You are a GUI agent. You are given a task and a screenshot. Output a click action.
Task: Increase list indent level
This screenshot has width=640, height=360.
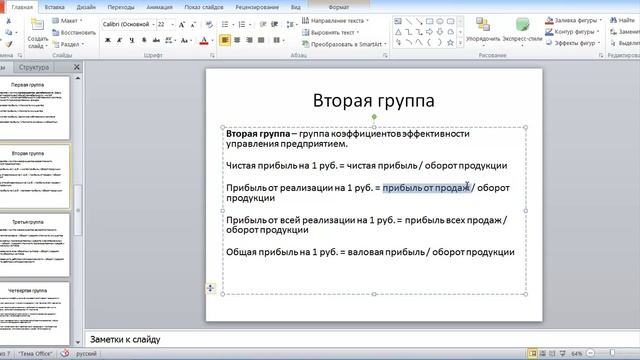[275, 24]
